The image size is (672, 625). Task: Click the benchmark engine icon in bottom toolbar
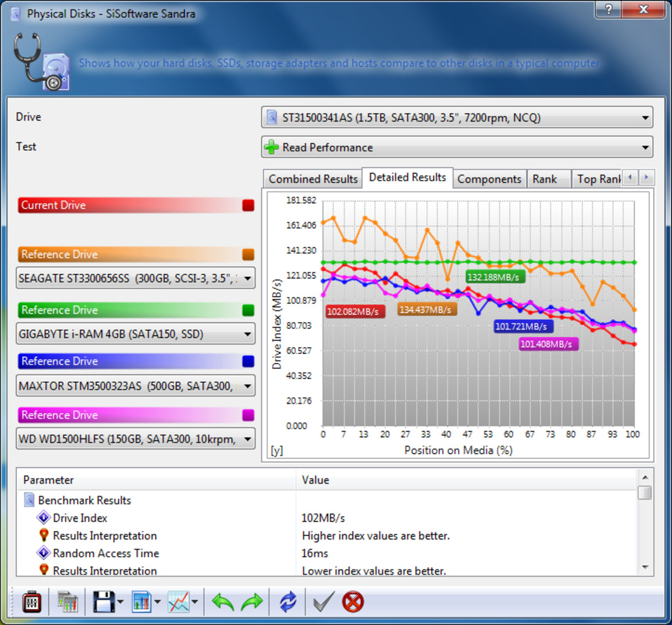(32, 602)
